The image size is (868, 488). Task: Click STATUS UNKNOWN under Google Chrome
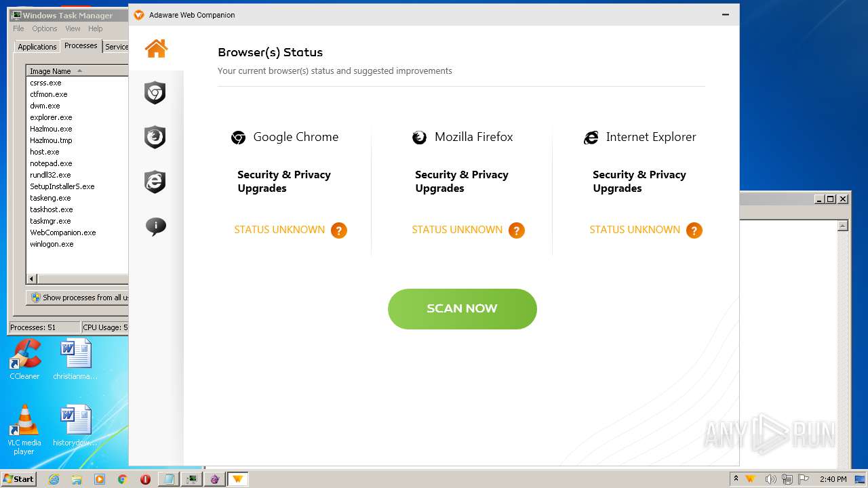tap(279, 230)
